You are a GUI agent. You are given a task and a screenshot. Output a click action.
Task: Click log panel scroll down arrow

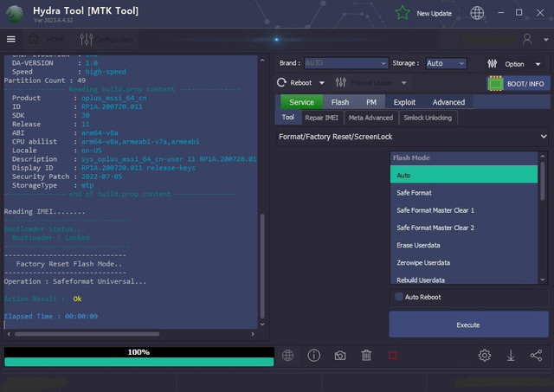262,325
